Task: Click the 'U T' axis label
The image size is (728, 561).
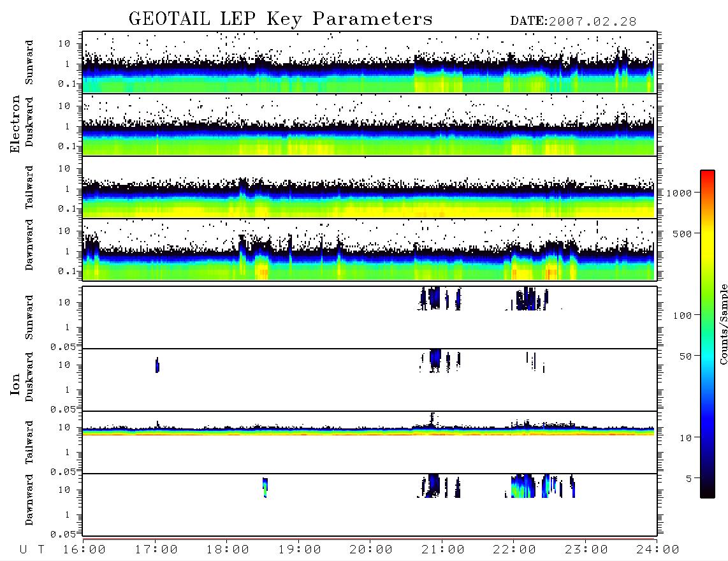Action: pyautogui.click(x=32, y=550)
